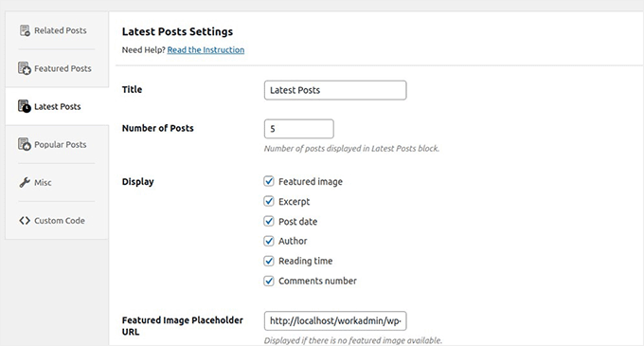Click the Number of Posts field
This screenshot has height=346, width=644.
299,129
